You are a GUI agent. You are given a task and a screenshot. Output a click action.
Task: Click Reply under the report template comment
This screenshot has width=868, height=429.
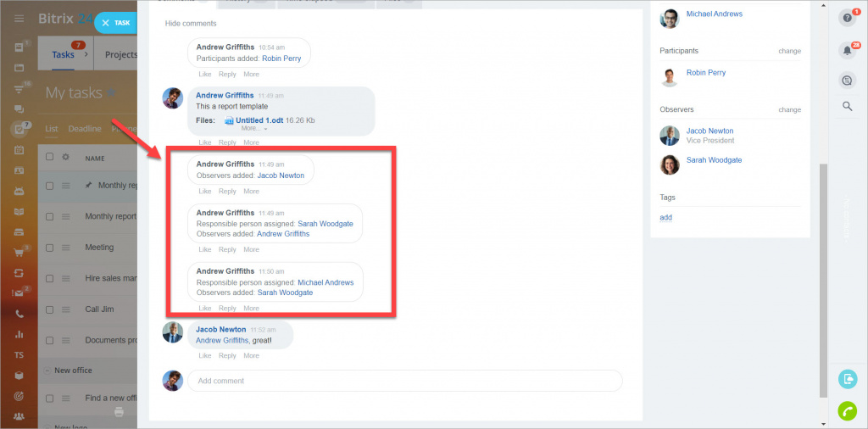[x=227, y=142]
